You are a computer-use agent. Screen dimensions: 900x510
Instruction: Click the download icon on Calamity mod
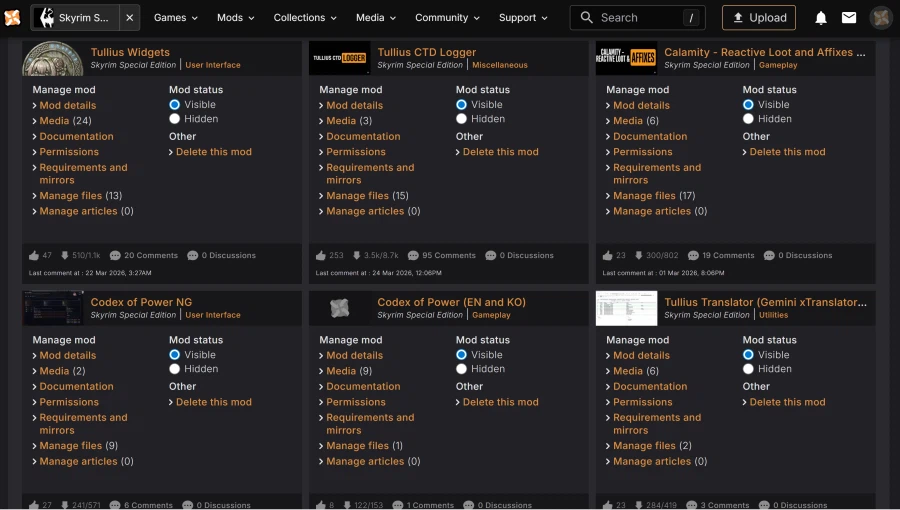click(639, 255)
